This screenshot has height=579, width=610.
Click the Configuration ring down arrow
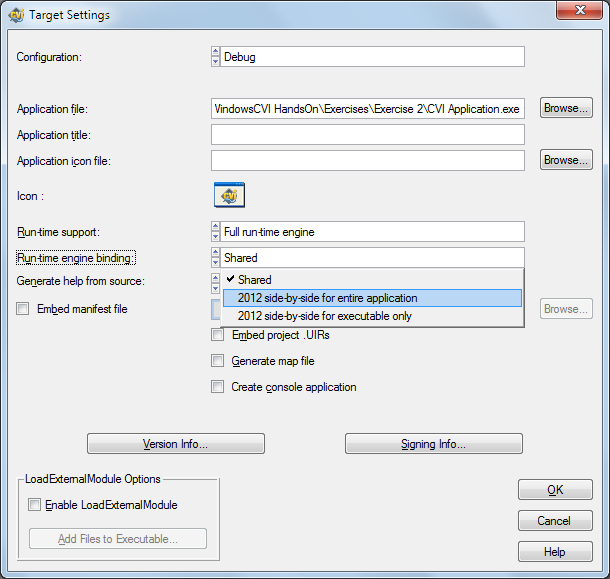[x=216, y=61]
